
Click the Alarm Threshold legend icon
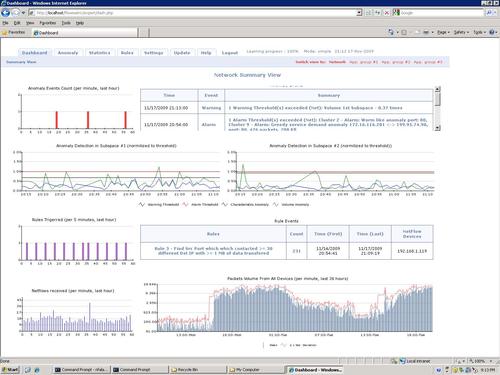pyautogui.click(x=185, y=204)
